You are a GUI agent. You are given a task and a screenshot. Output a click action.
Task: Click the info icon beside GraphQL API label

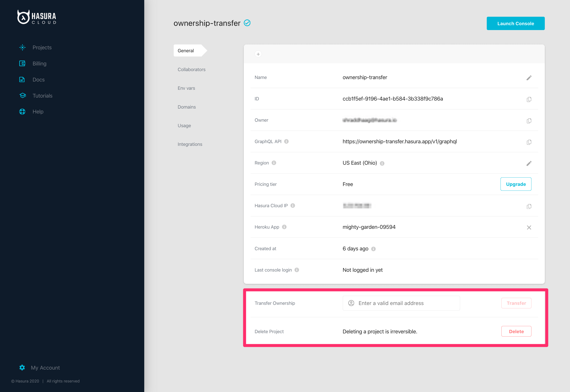click(286, 141)
